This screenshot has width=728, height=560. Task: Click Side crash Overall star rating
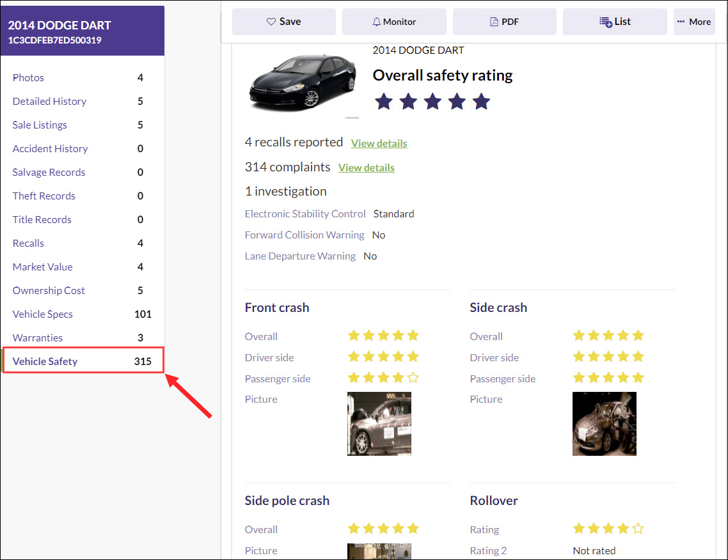[x=608, y=336]
